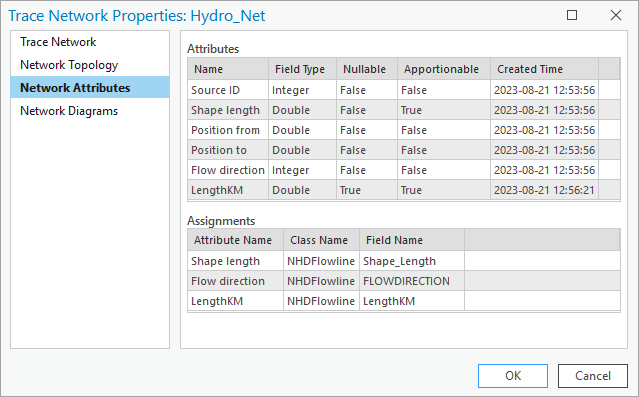Click the Attribute Name column header
This screenshot has height=397, width=639.
pos(236,240)
